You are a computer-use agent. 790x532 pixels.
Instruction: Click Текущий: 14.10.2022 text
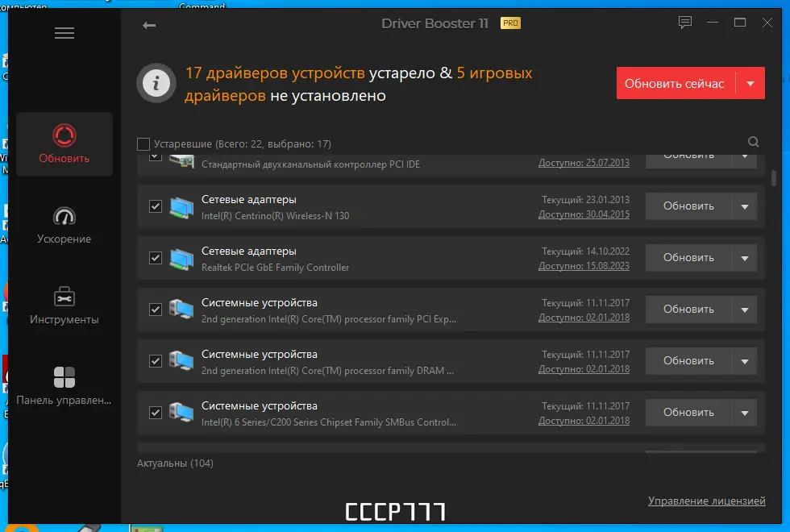click(585, 251)
